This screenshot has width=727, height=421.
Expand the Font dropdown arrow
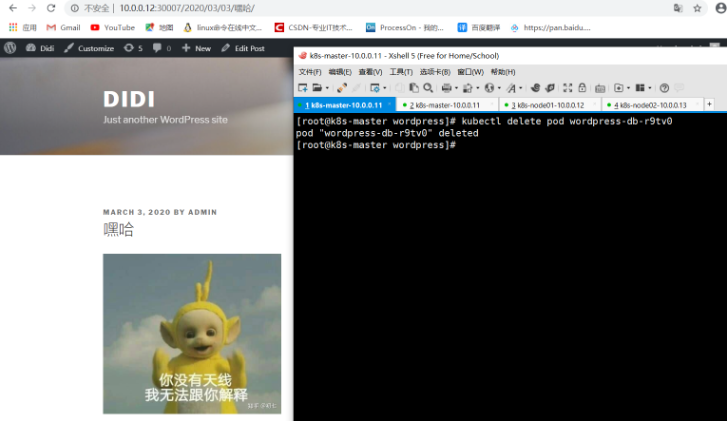click(521, 88)
